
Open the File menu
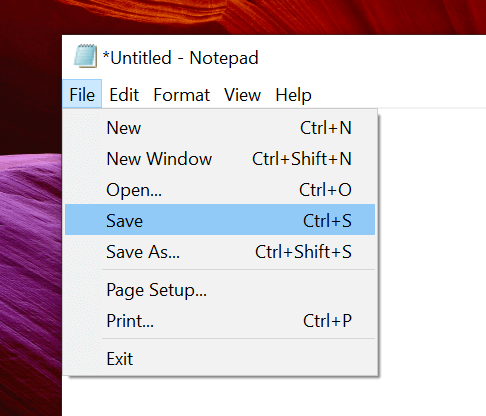[82, 94]
